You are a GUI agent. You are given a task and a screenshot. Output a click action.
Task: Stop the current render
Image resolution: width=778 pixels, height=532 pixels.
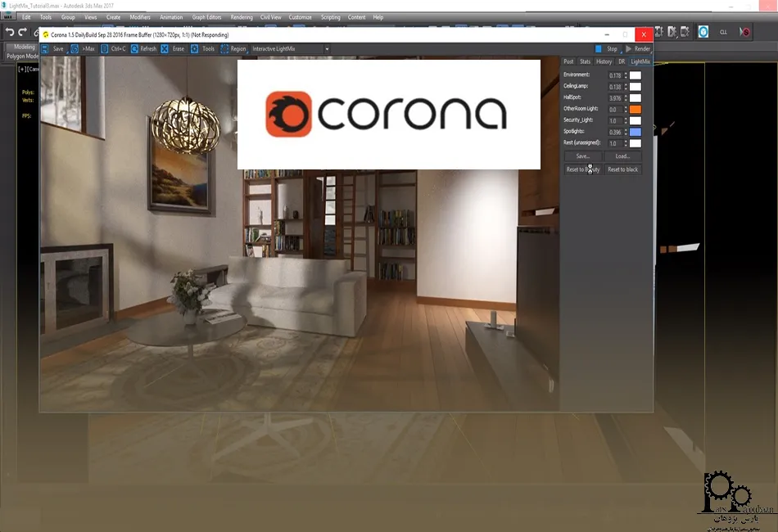[613, 48]
